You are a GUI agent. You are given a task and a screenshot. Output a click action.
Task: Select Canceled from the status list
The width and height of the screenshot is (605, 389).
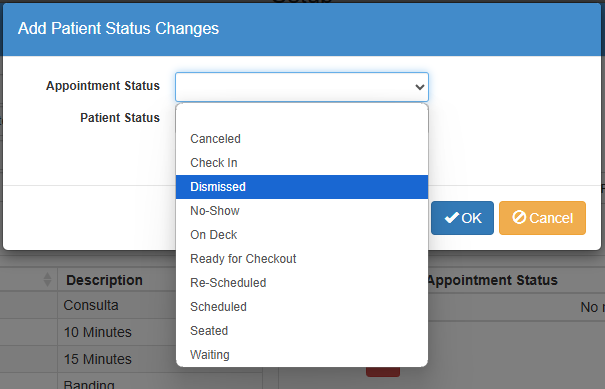(x=302, y=139)
